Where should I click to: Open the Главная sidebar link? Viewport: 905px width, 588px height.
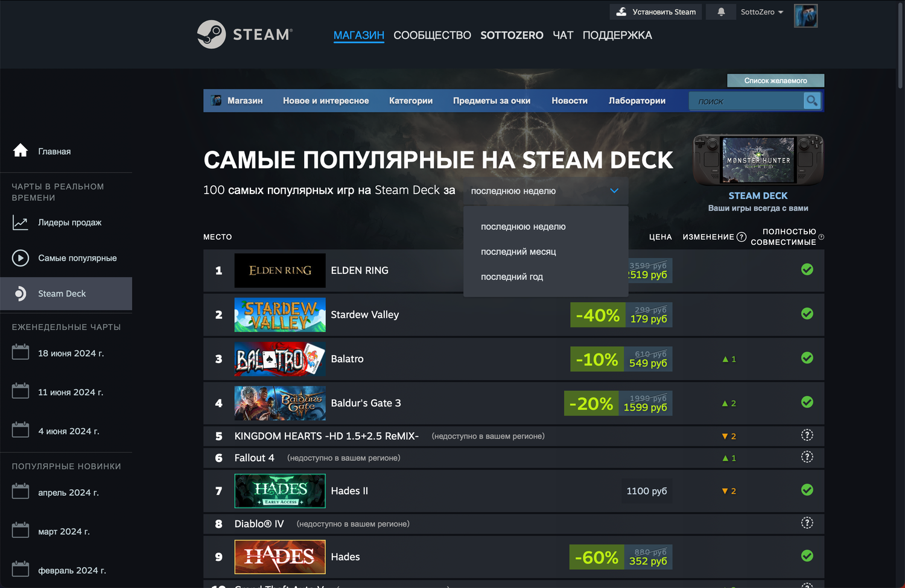(54, 151)
